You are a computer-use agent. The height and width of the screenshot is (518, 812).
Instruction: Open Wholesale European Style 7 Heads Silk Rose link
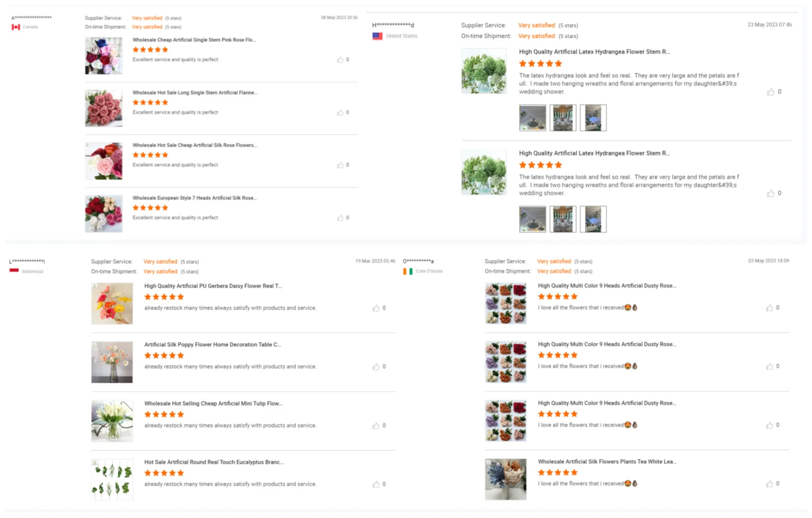194,198
